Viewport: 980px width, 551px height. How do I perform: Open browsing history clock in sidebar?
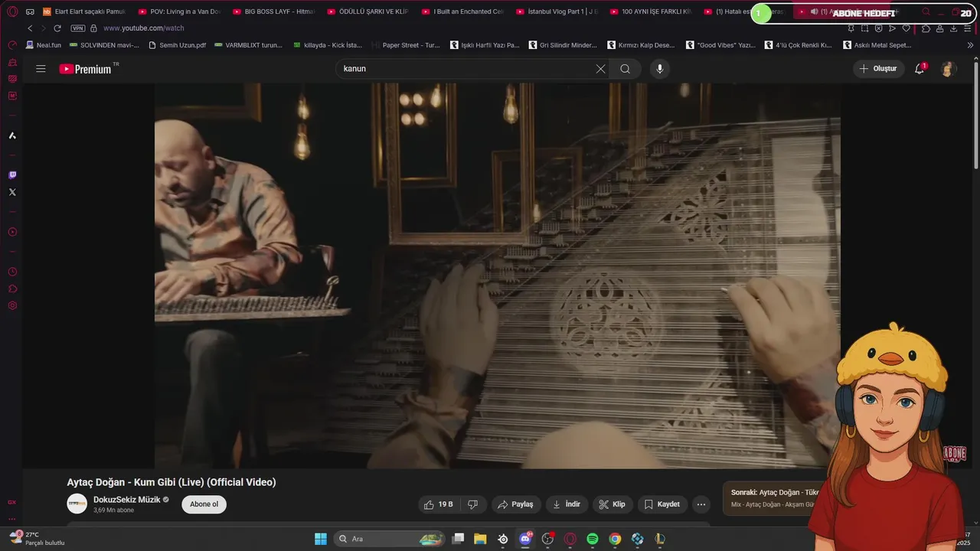pos(12,272)
